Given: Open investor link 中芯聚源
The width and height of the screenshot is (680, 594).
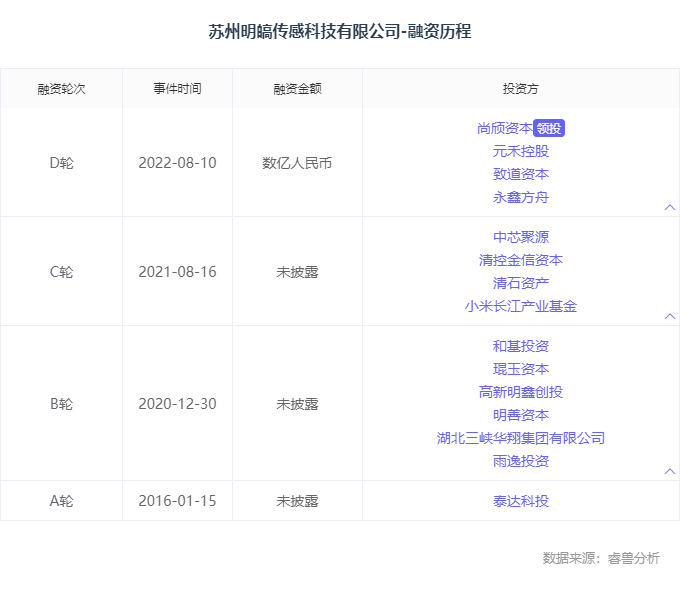Looking at the screenshot, I should coord(521,237).
